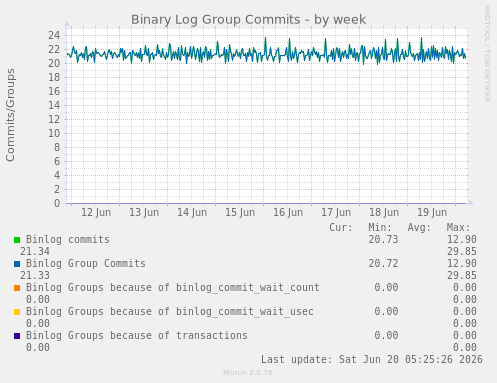Click 'Binlog Groups because of binlog_commit_wait_usec' label

170,312
